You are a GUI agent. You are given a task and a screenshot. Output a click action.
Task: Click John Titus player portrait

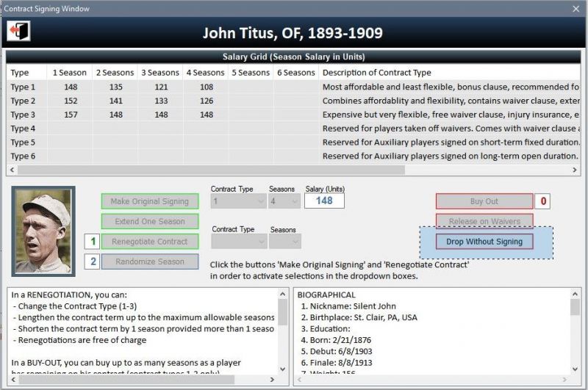click(x=43, y=231)
